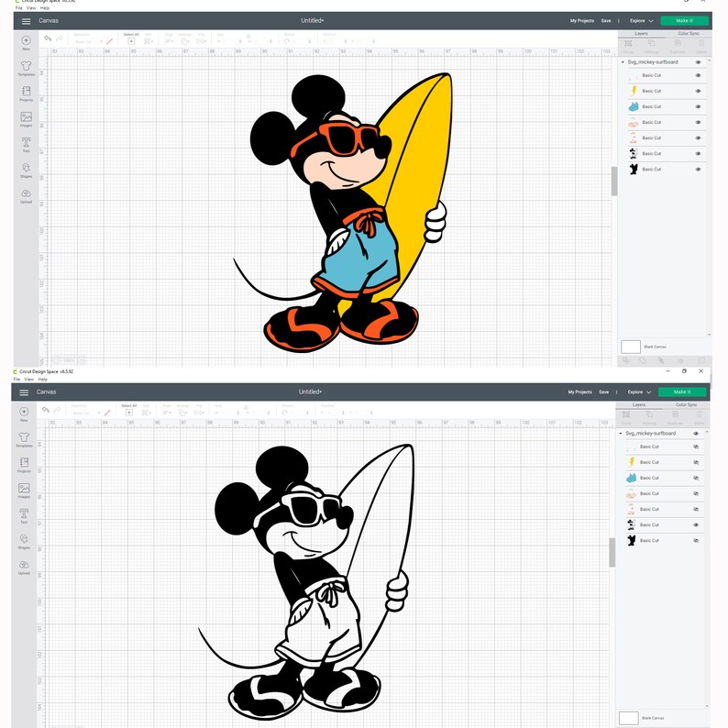Collapse Svg_mickey-surfboard group in colored-Mickey window
The width and height of the screenshot is (728, 728).
pos(623,61)
